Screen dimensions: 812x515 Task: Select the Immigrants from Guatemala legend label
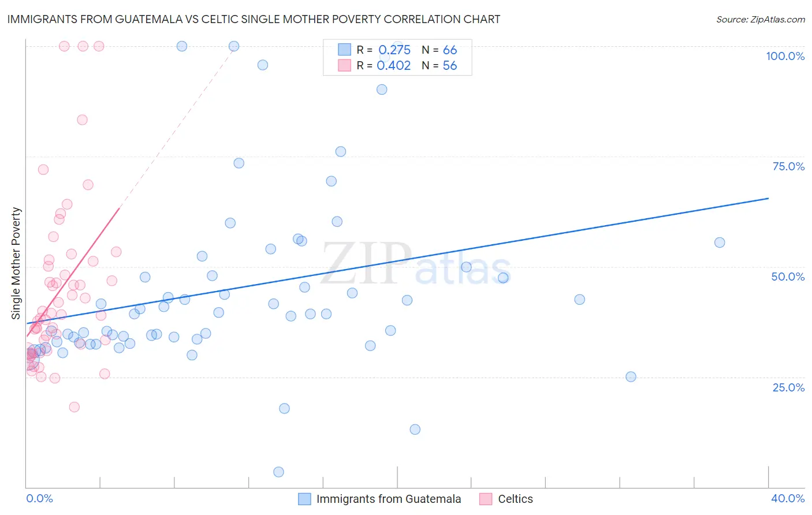pos(389,499)
